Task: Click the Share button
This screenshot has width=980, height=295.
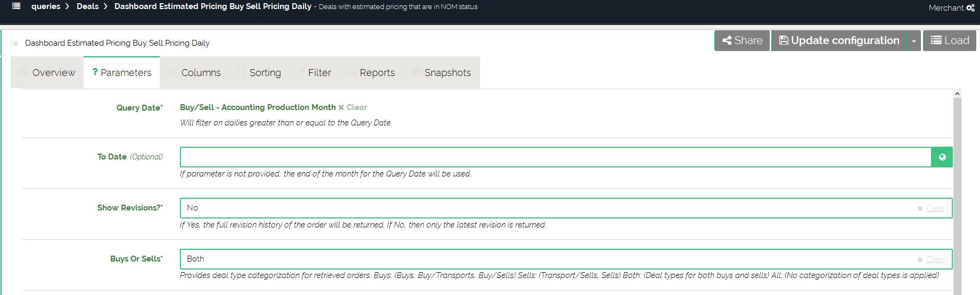Action: point(742,40)
